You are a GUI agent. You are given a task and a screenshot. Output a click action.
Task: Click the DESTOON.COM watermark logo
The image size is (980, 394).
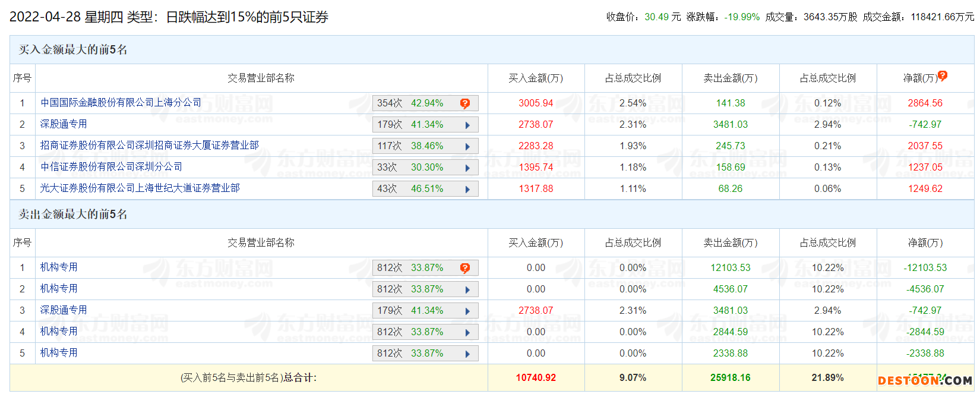pos(925,380)
